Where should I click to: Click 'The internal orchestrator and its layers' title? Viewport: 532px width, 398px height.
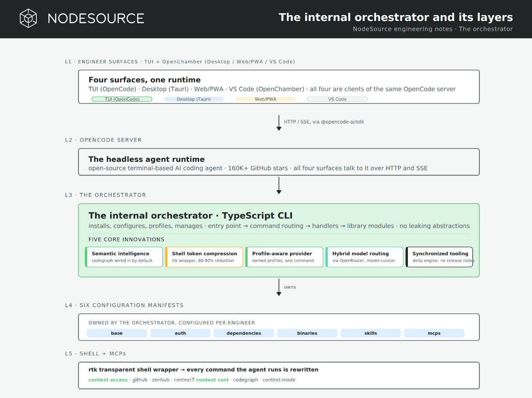point(396,17)
